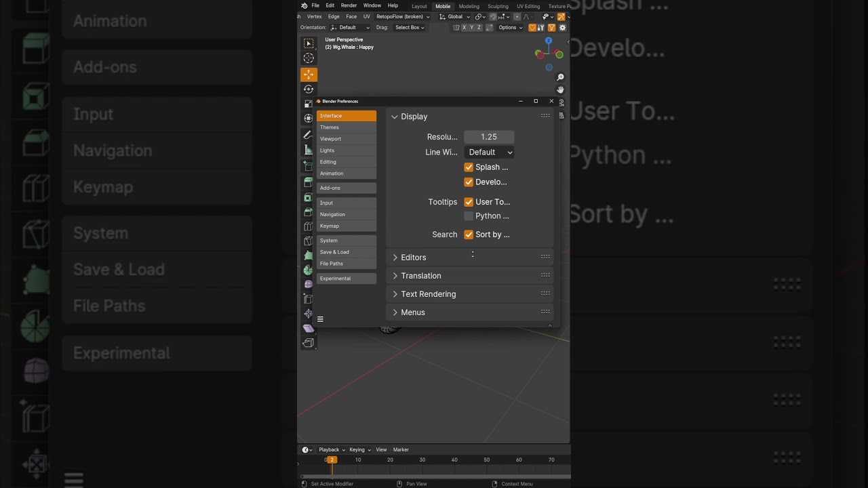Open the Global transform orientation dropdown
This screenshot has width=868, height=488.
tap(455, 16)
